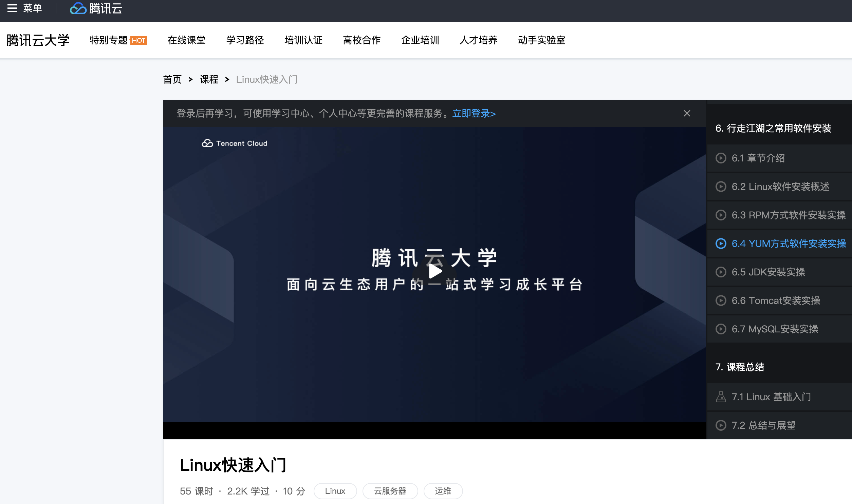Image resolution: width=852 pixels, height=504 pixels.
Task: Click the 立即登录> link
Action: [474, 113]
